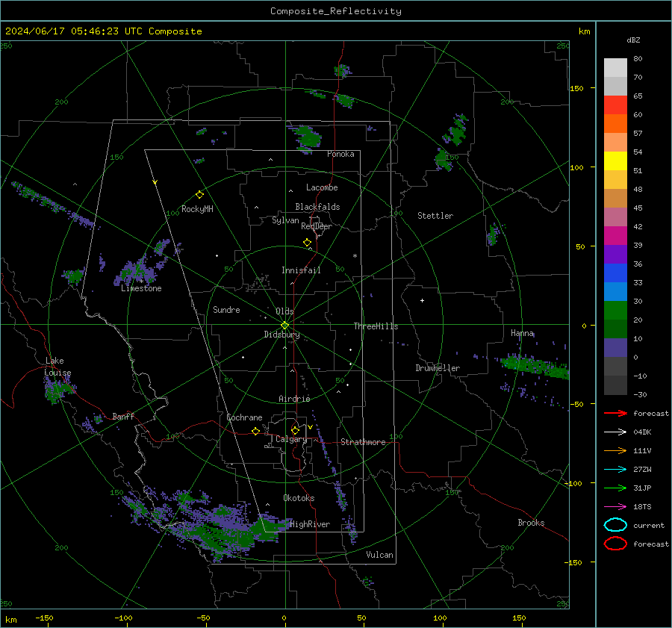Click the Lake Louise label
The height and width of the screenshot is (628, 672).
coord(57,367)
